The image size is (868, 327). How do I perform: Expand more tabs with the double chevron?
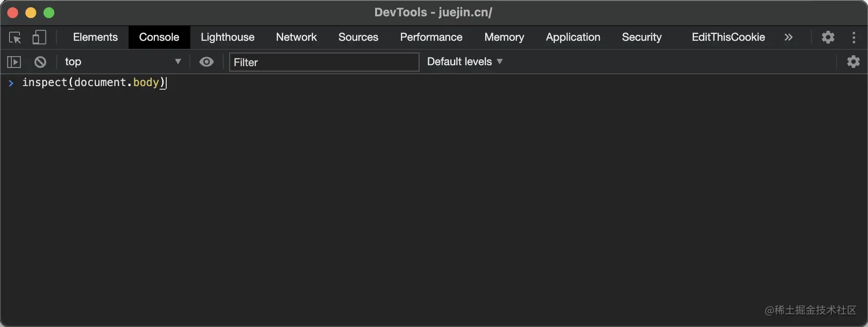pyautogui.click(x=788, y=37)
